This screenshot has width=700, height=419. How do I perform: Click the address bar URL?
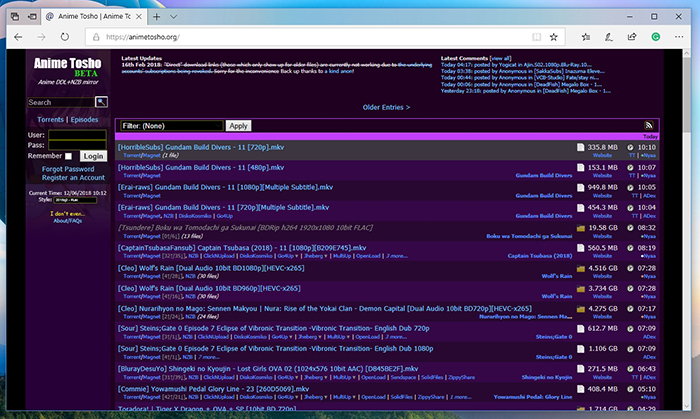pos(143,37)
